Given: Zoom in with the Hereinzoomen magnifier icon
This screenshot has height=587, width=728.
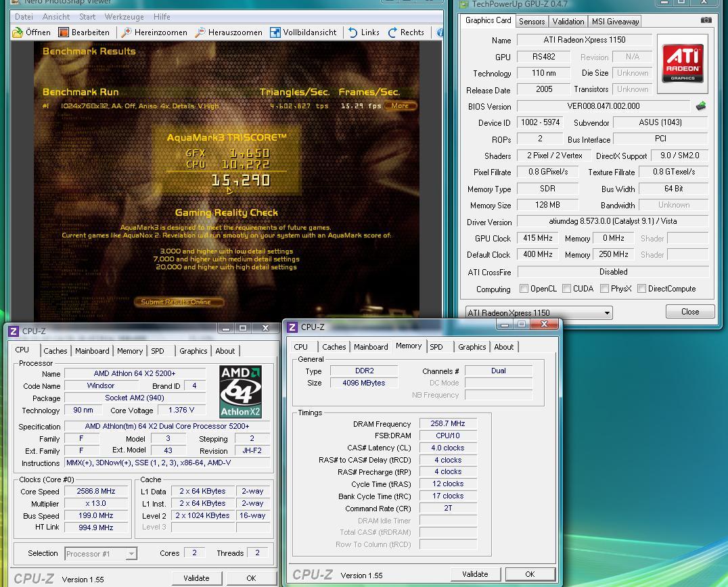Looking at the screenshot, I should (127, 32).
